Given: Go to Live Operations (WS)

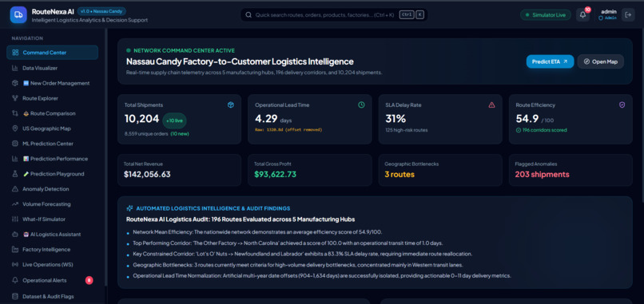Looking at the screenshot, I should pos(52,265).
